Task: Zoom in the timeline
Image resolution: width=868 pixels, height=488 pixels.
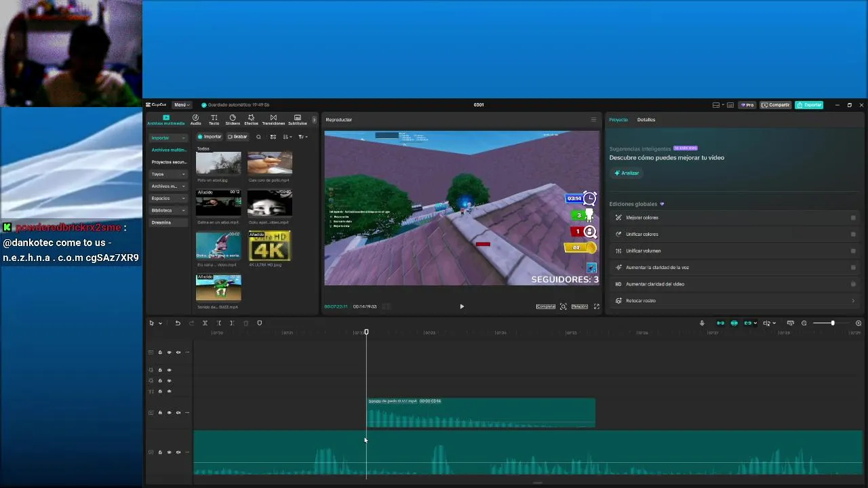Action: (859, 323)
